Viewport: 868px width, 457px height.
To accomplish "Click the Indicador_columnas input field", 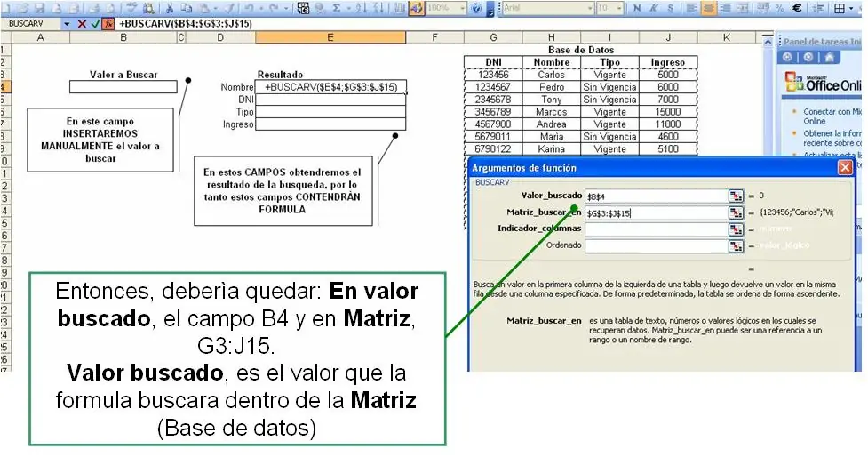I will coord(657,229).
